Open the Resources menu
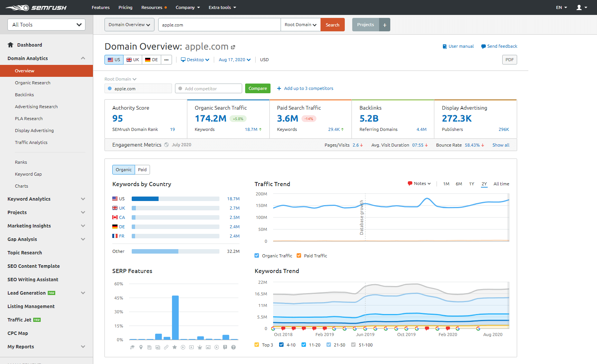Viewport: 597px width, 364px height. point(154,7)
